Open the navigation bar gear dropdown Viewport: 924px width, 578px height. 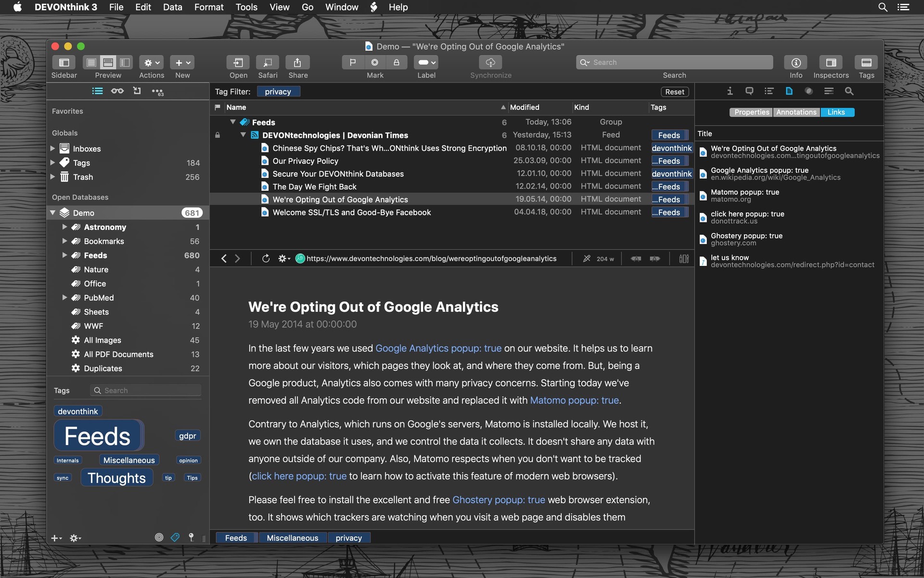284,259
